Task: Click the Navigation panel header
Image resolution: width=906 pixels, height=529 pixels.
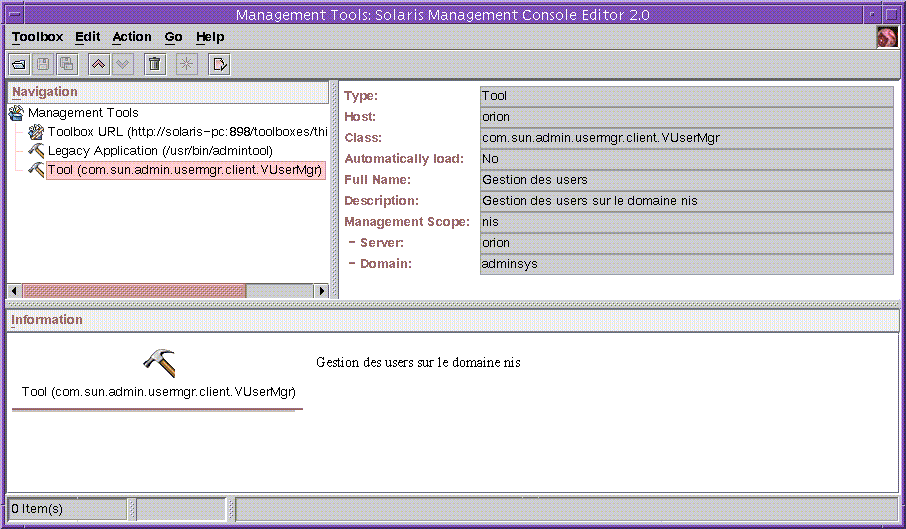Action: [168, 92]
